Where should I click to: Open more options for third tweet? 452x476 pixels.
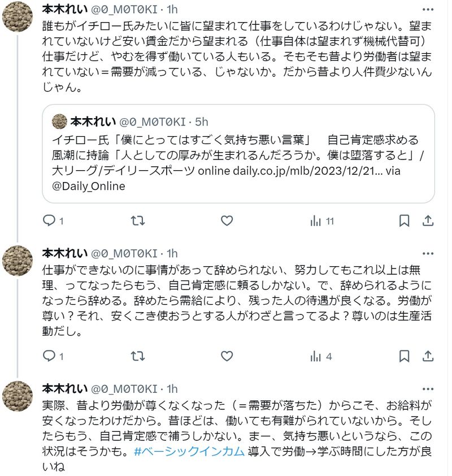tap(428, 388)
